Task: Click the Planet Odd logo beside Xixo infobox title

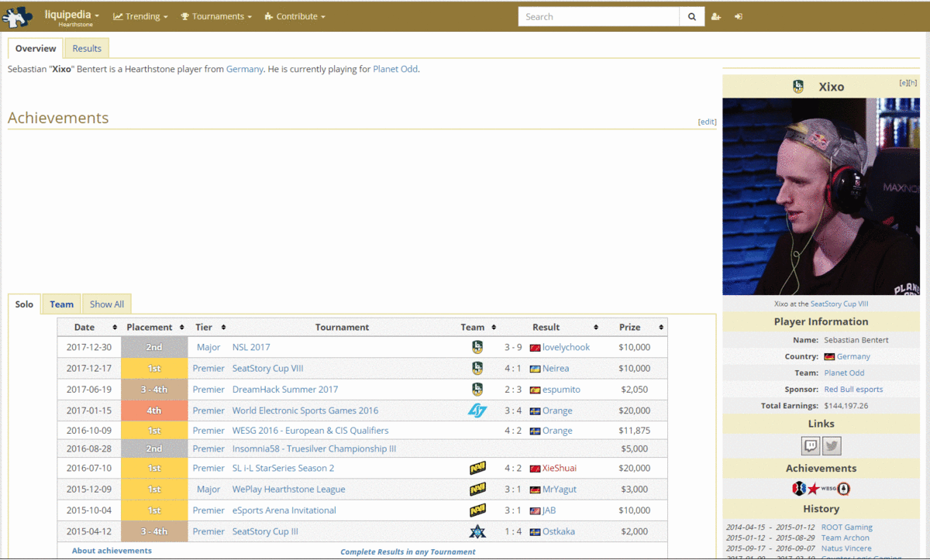Action: [798, 87]
